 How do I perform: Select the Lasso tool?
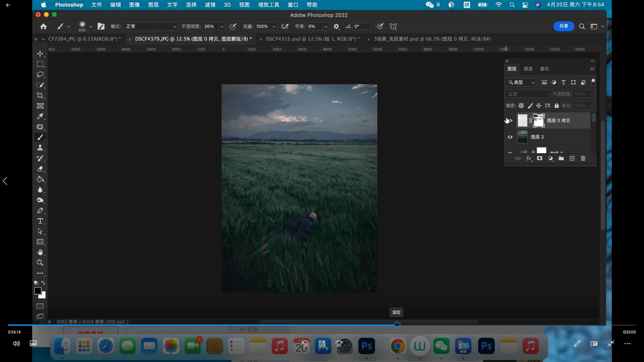click(x=40, y=74)
